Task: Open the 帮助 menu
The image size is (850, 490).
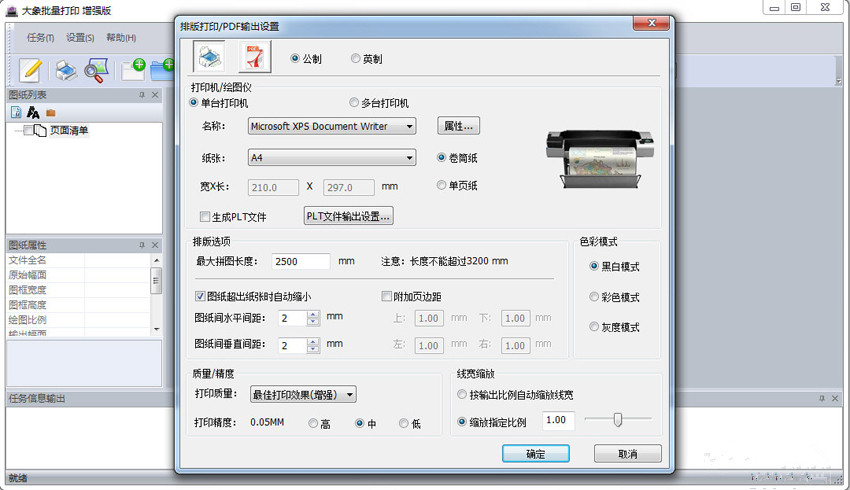Action: point(121,37)
